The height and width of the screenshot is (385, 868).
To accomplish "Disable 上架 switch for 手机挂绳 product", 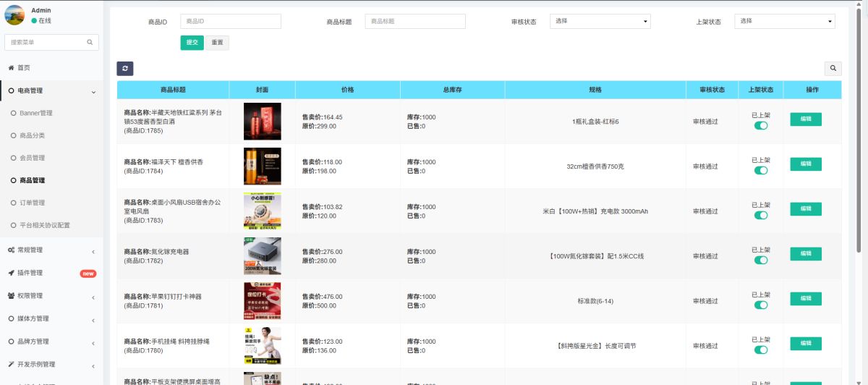I will click(761, 350).
